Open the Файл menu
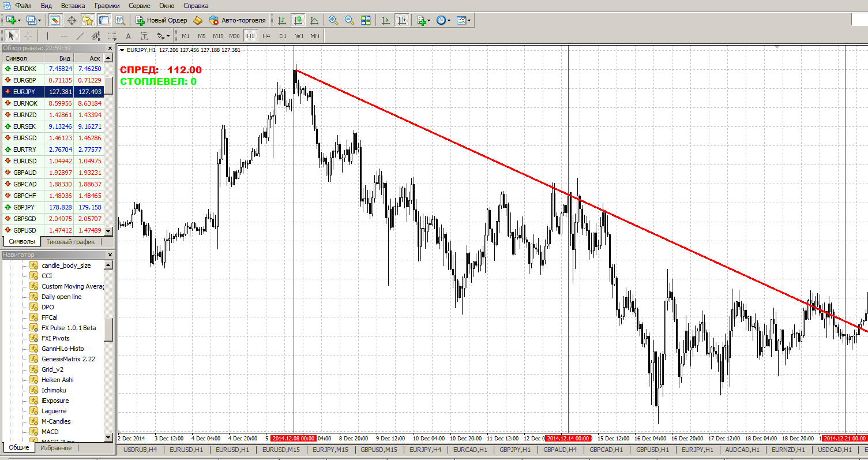868x460 pixels. point(24,5)
